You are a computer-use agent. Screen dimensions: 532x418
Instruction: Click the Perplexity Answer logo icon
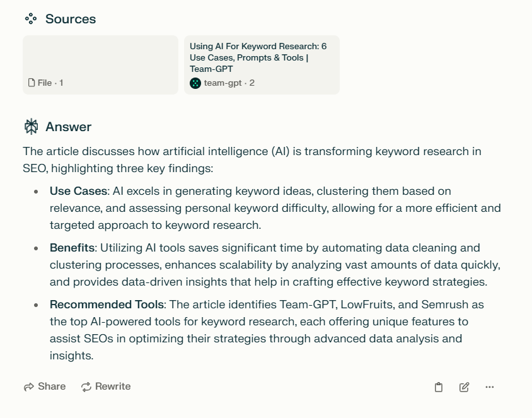(32, 127)
